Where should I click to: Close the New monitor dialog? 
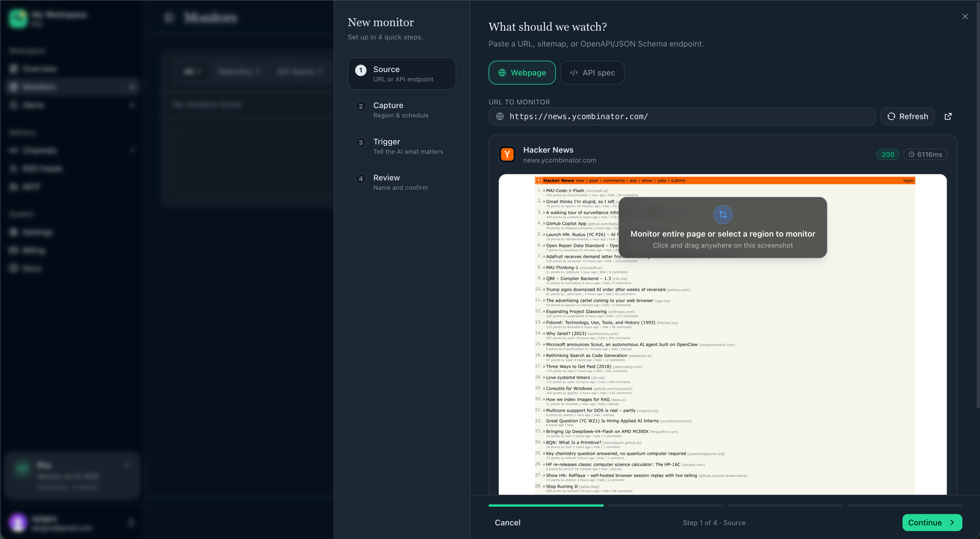coord(965,16)
